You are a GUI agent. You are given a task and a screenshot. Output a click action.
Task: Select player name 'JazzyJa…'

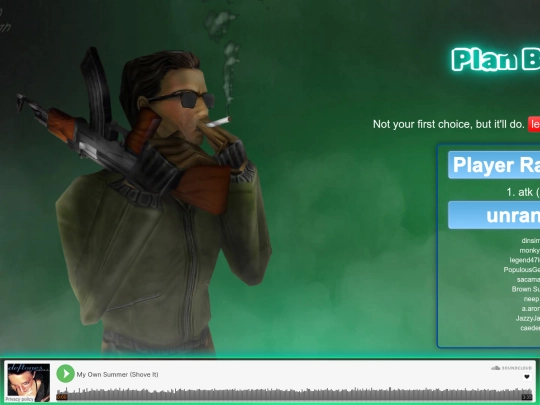pos(528,318)
